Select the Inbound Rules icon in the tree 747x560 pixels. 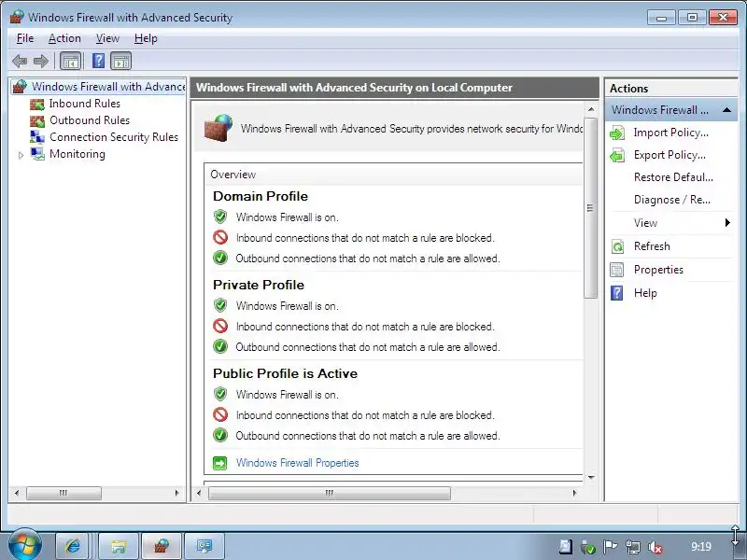37,104
